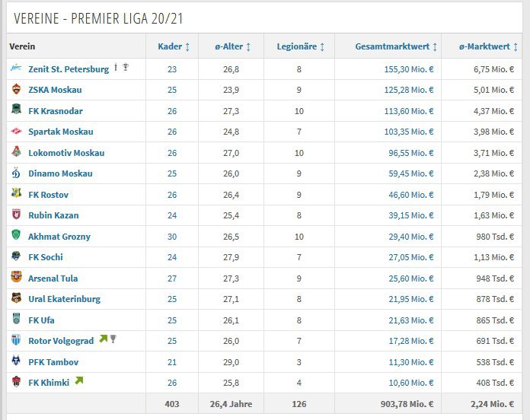Screen dimensions: 530x420
Task: Click the Arsenal Tula club crest
Action: tap(16, 277)
